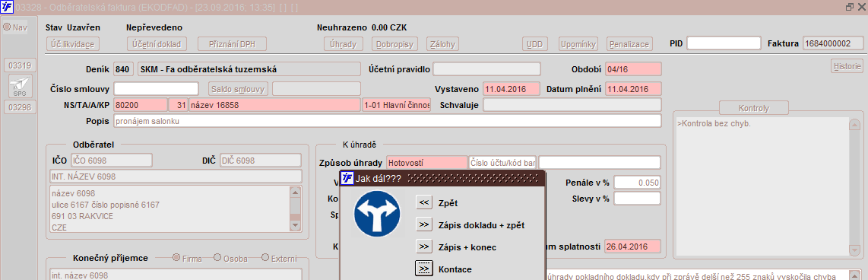868x280 pixels.
Task: Click the 1-01 Hlavní činnost field
Action: pyautogui.click(x=396, y=105)
